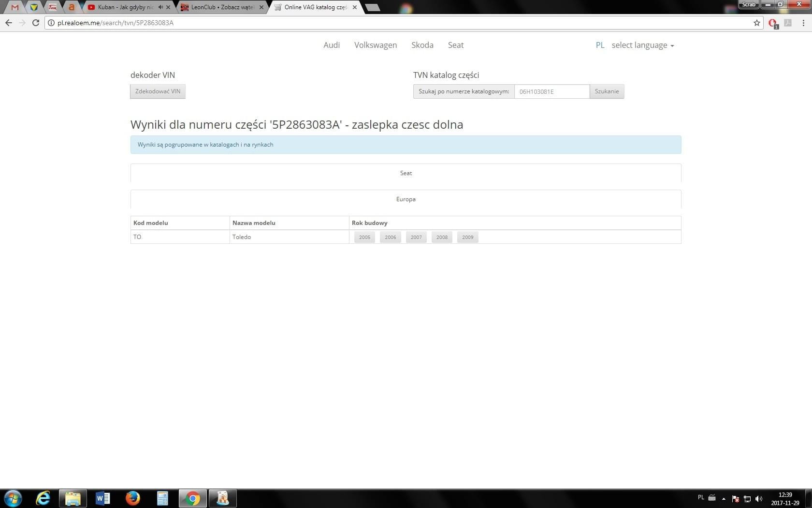Reload the current page

pos(36,23)
